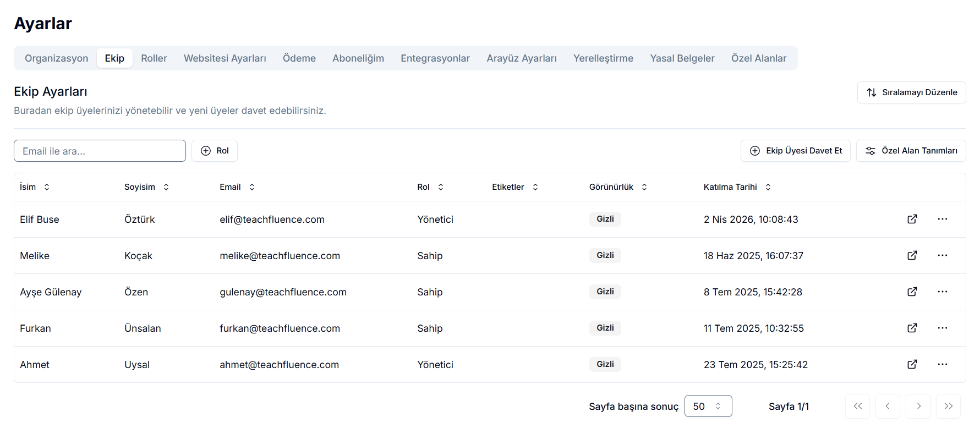Sort table by Soyisim column
Image resolution: width=980 pixels, height=428 pixels.
(146, 187)
